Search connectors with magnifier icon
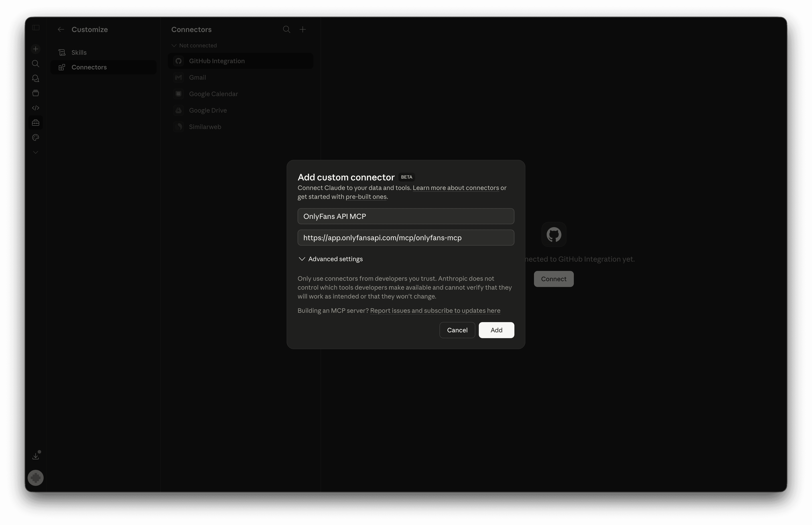 pos(286,30)
